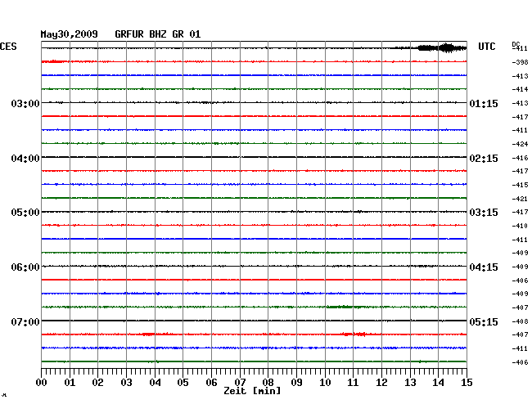This screenshot has width=532, height=404.
Task: Select the station header GRFUR BHZ GR 01
Action: click(x=158, y=34)
